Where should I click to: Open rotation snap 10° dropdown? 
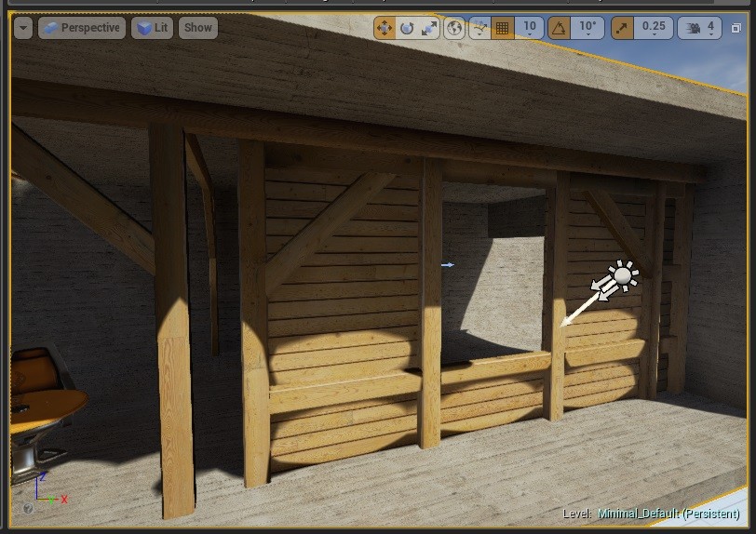point(587,28)
